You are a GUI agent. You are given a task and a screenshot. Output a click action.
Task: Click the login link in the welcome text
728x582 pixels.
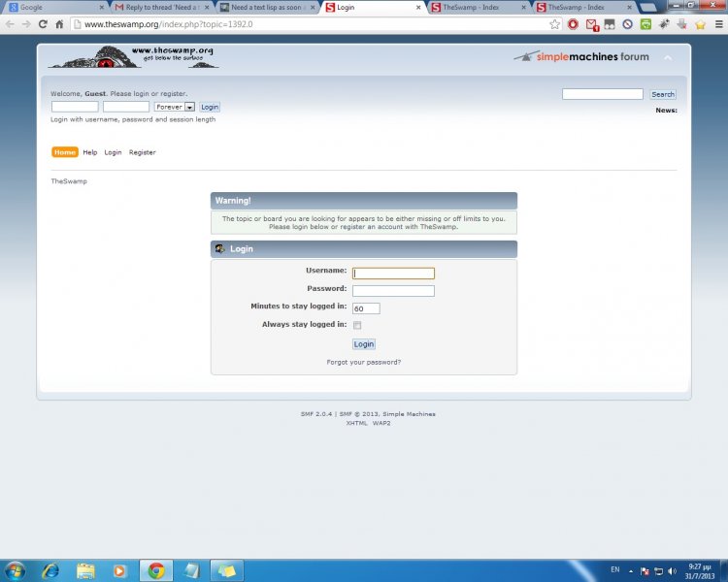point(141,94)
